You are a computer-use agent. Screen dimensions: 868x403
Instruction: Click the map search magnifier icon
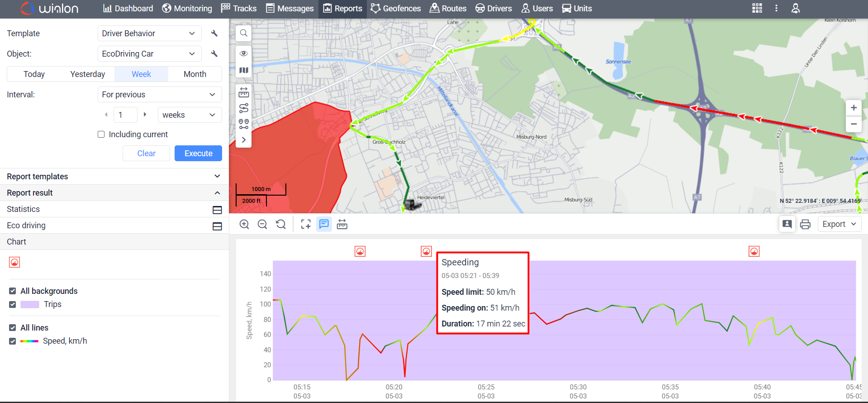[x=243, y=33]
